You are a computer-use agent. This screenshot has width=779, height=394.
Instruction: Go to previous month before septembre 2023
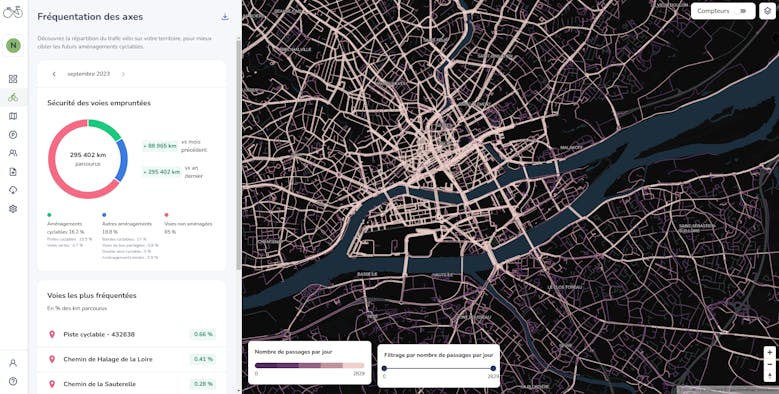point(54,74)
